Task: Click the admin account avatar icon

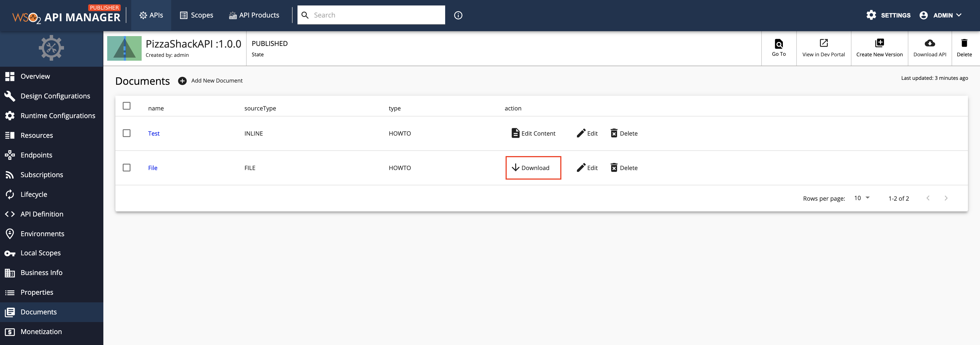Action: (923, 15)
